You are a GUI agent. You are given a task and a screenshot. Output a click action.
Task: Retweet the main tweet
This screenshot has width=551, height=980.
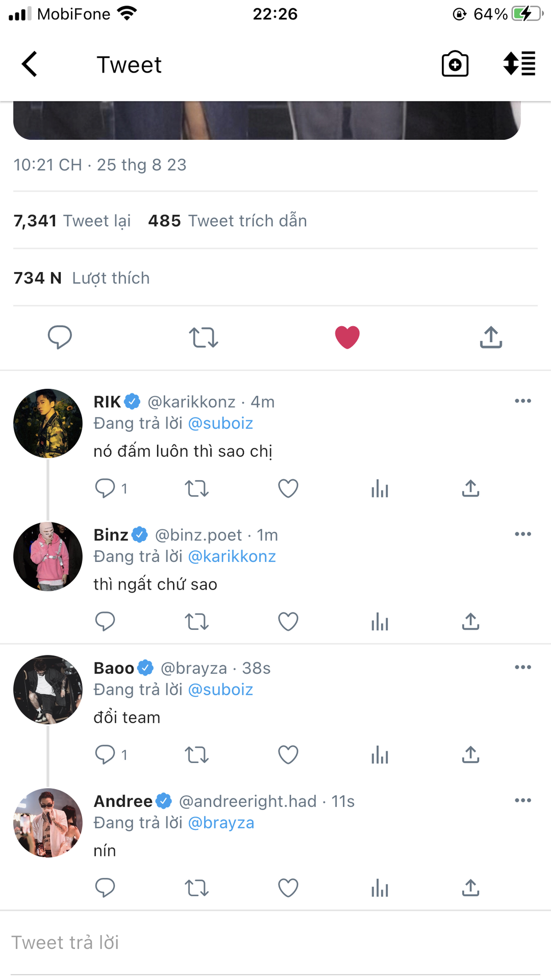(204, 337)
